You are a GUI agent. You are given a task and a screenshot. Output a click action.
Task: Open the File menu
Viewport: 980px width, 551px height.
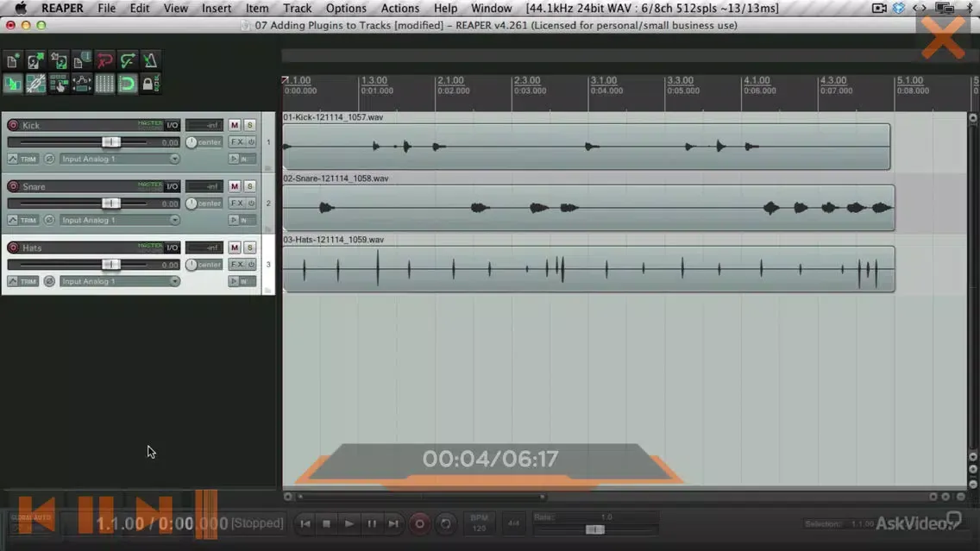click(106, 8)
